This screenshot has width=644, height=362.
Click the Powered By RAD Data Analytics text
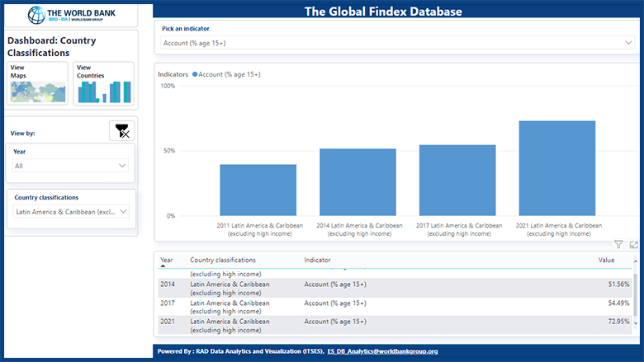tap(241, 351)
